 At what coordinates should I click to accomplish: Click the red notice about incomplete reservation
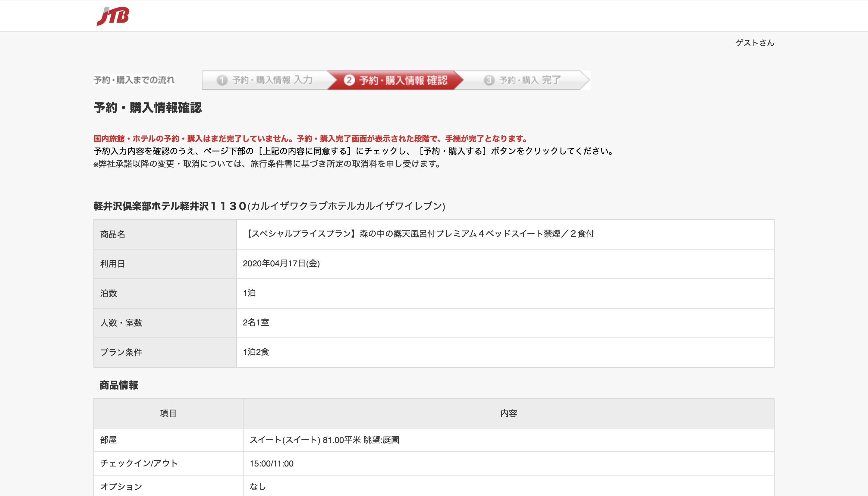click(311, 139)
